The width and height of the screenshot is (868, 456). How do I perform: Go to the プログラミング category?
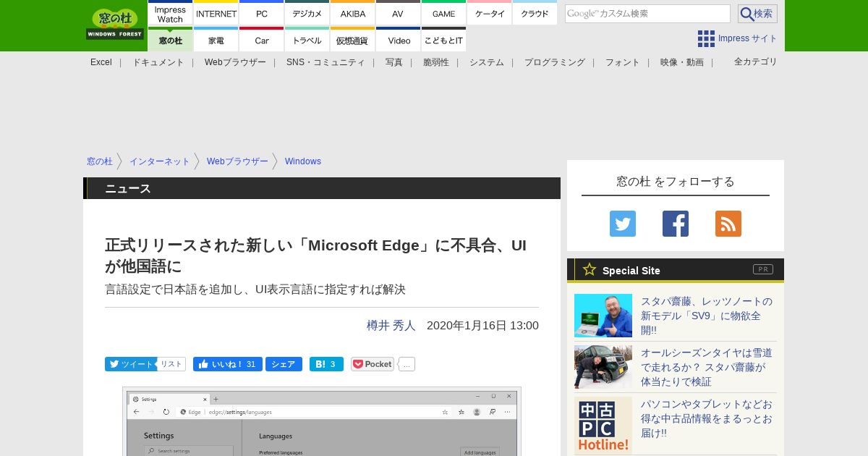(x=555, y=62)
